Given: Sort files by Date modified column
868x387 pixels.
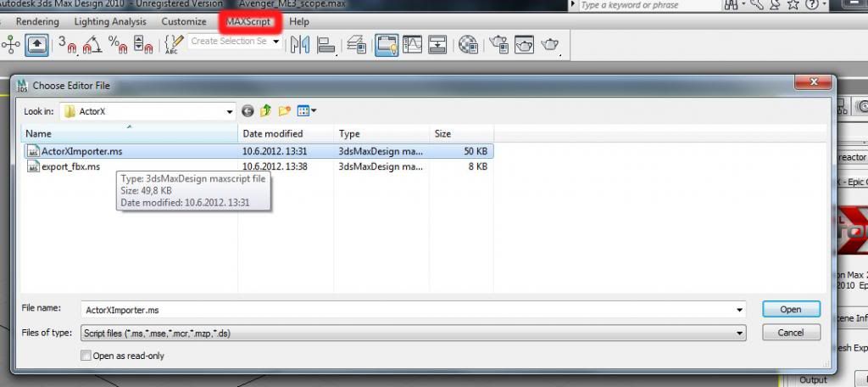Looking at the screenshot, I should [x=286, y=133].
